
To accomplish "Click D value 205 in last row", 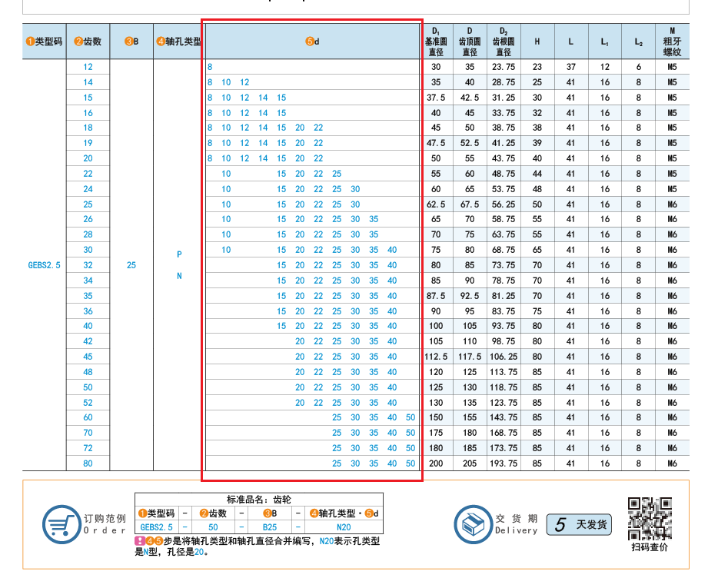I will (470, 463).
